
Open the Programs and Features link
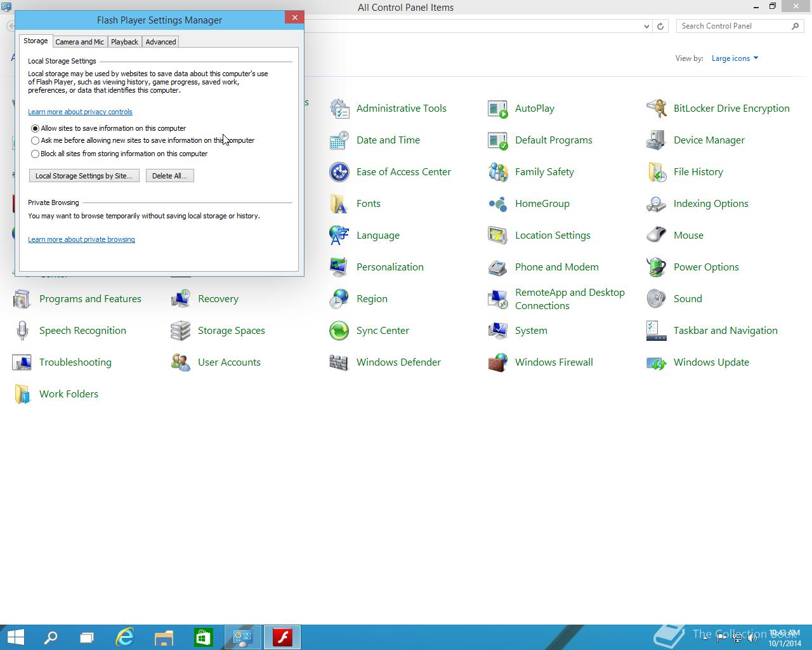90,299
